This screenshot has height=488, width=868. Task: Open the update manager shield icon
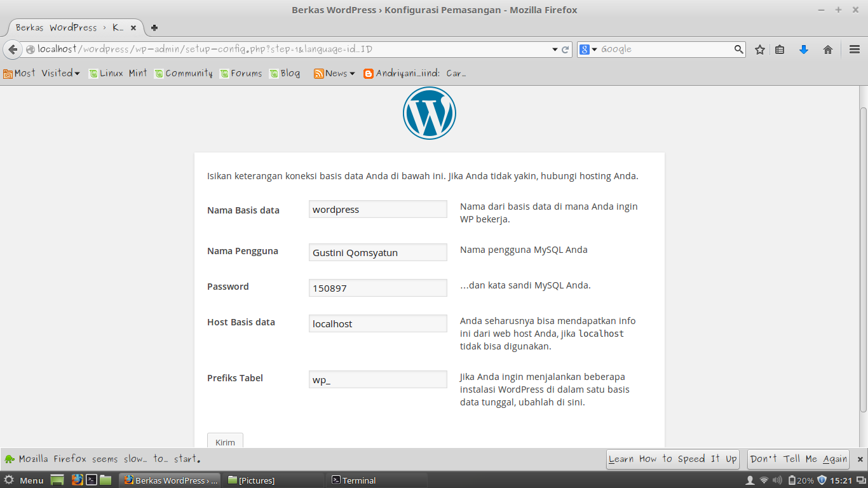click(822, 480)
